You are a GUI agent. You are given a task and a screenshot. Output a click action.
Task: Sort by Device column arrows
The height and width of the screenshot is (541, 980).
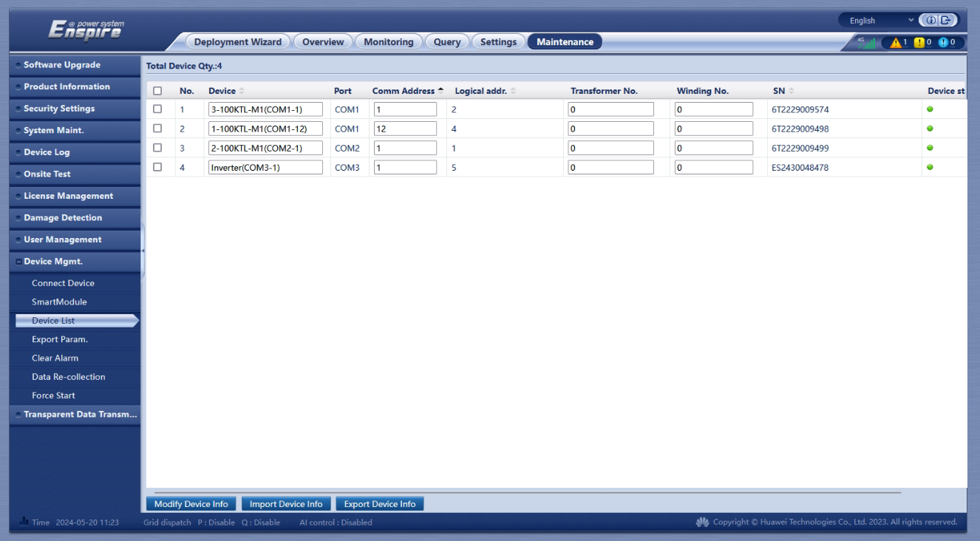click(x=242, y=91)
